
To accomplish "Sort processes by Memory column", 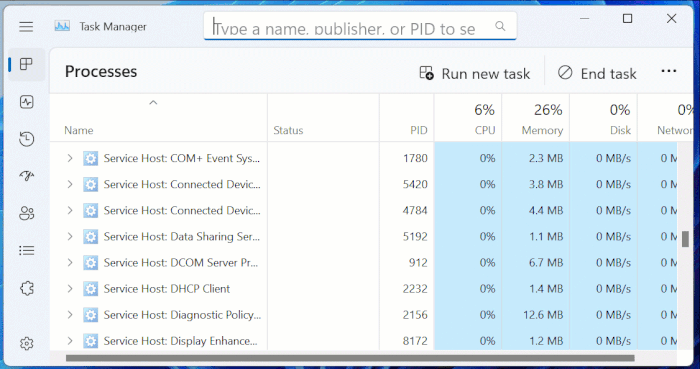I will point(536,118).
